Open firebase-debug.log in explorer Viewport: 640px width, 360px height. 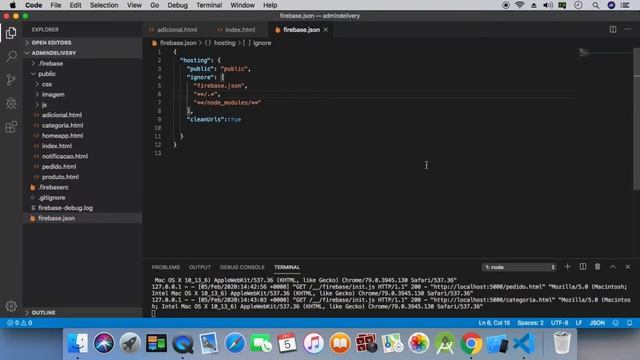(65, 208)
